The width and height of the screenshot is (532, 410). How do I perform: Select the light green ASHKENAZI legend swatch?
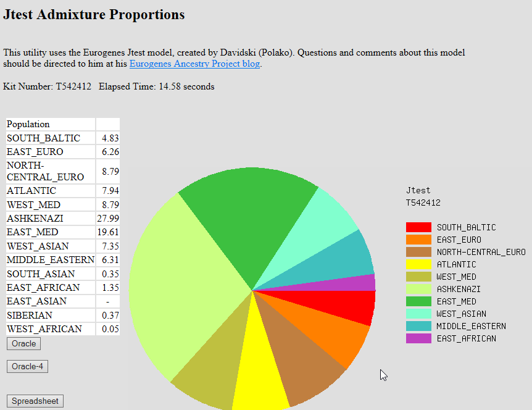(418, 289)
